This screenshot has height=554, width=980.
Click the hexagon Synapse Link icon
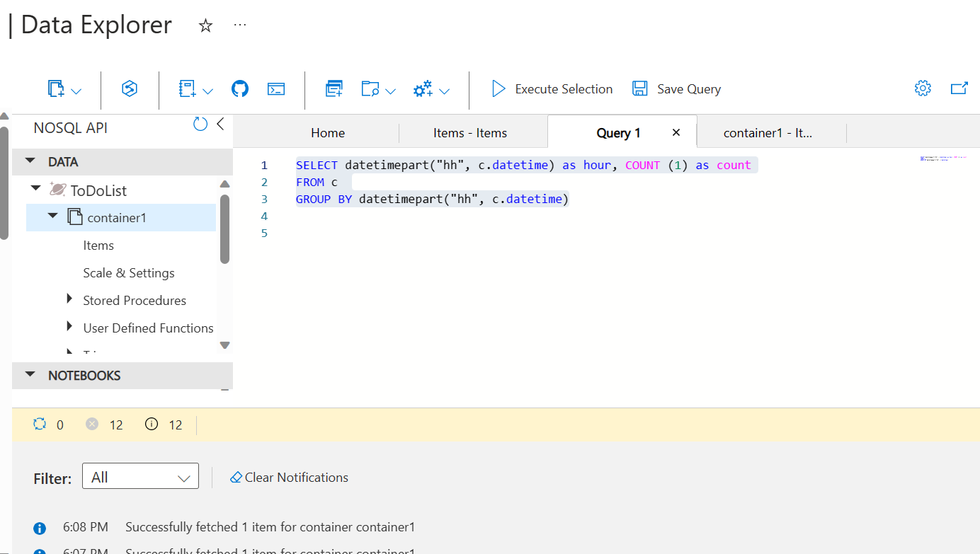click(129, 88)
